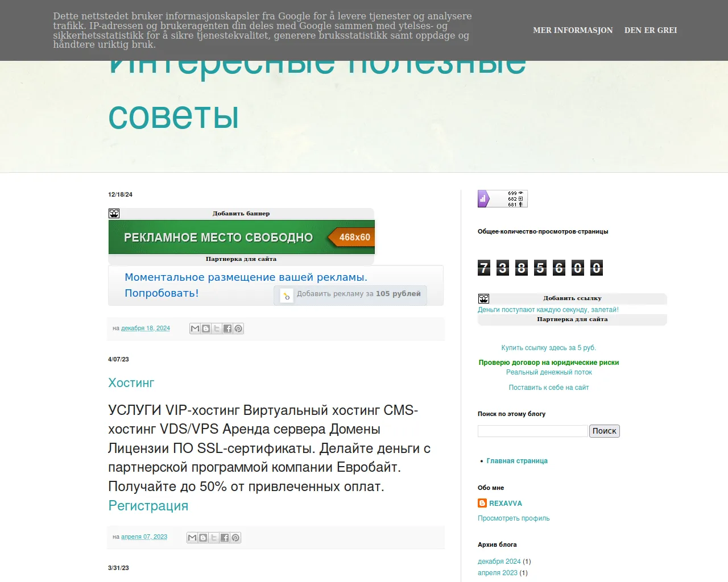Screen dimensions: 728x582
Task: Click the Обо мне heading
Action: (x=491, y=488)
